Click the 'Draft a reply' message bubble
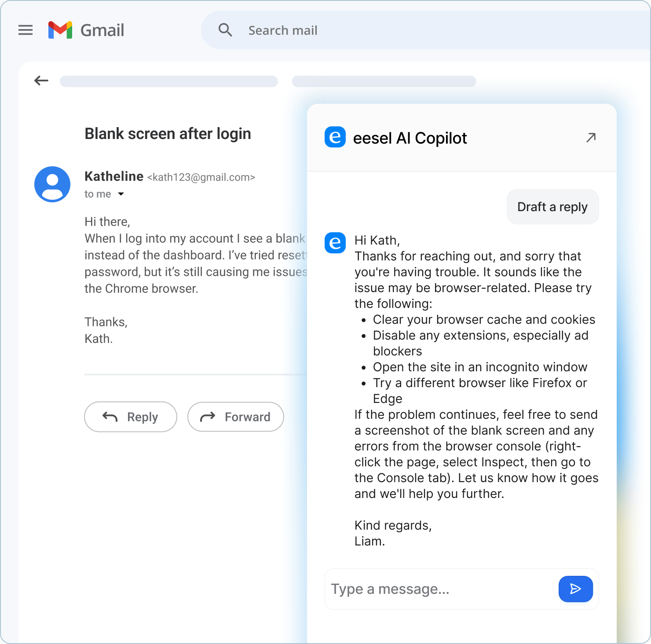The image size is (651, 644). pos(552,207)
